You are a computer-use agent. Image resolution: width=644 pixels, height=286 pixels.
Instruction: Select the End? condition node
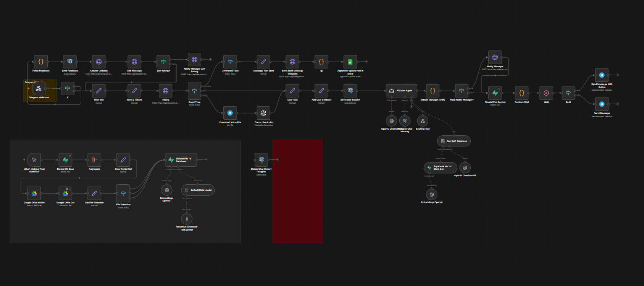[568, 93]
